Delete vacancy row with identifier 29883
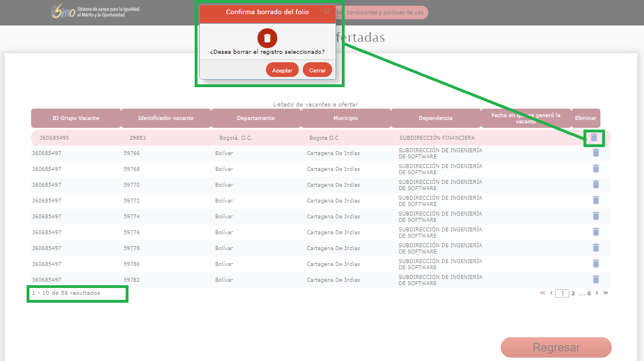The image size is (644, 361). tap(594, 137)
